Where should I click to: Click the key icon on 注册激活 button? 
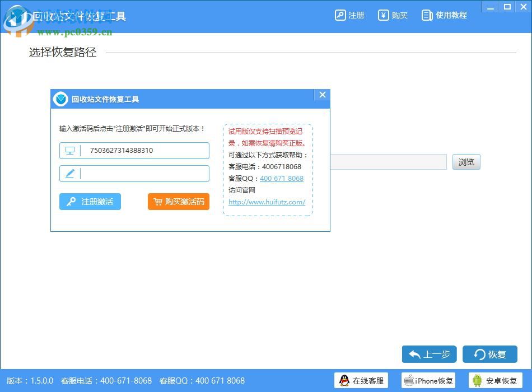(x=72, y=202)
